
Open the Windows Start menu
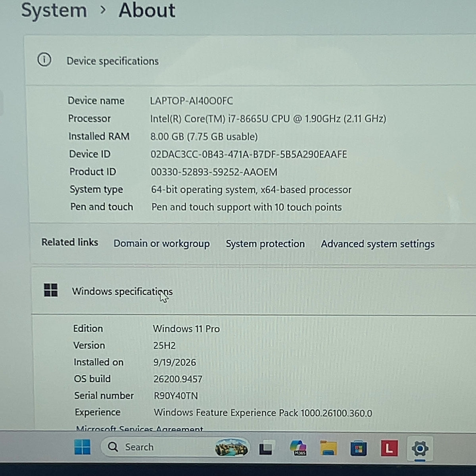tap(82, 447)
